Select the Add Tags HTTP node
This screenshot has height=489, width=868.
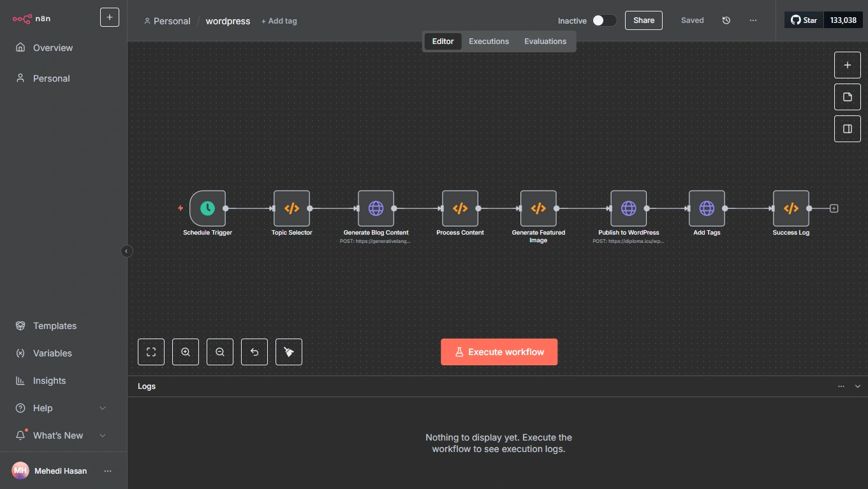707,208
